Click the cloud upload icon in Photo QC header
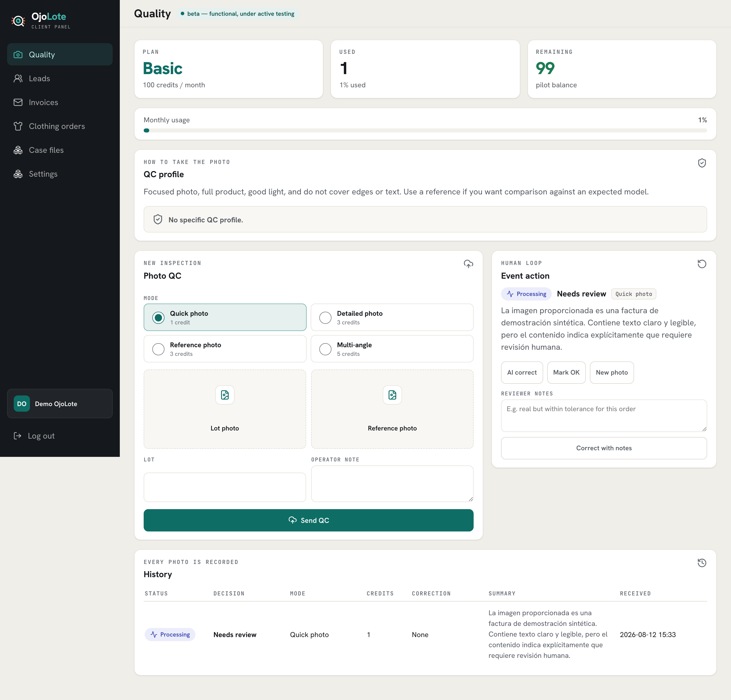 pos(469,264)
